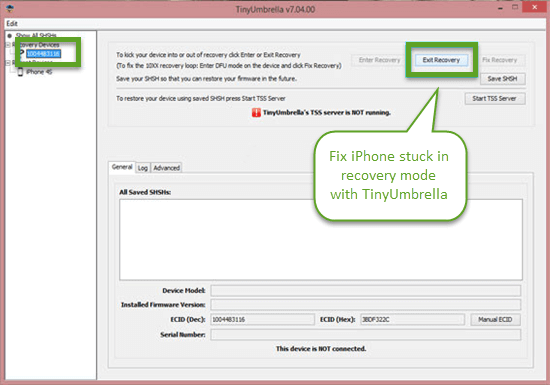The height and width of the screenshot is (385, 550).
Task: Click the Fix Recovery button
Action: pos(499,60)
